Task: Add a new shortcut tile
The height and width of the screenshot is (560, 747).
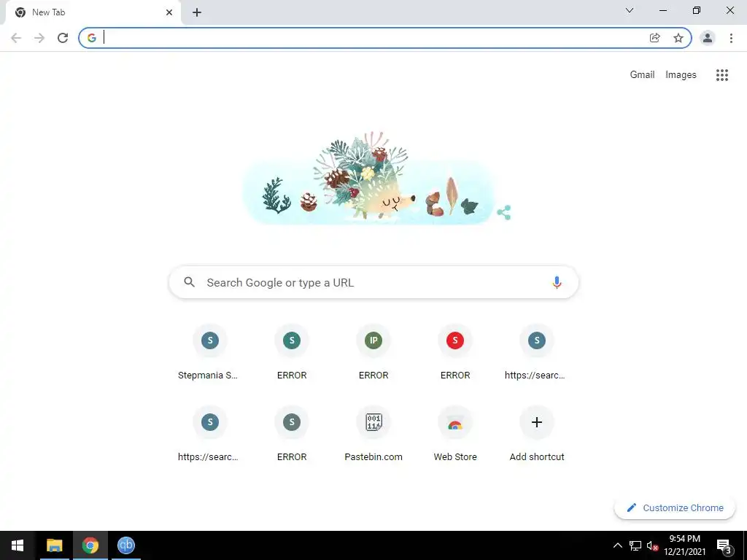Action: (x=536, y=434)
